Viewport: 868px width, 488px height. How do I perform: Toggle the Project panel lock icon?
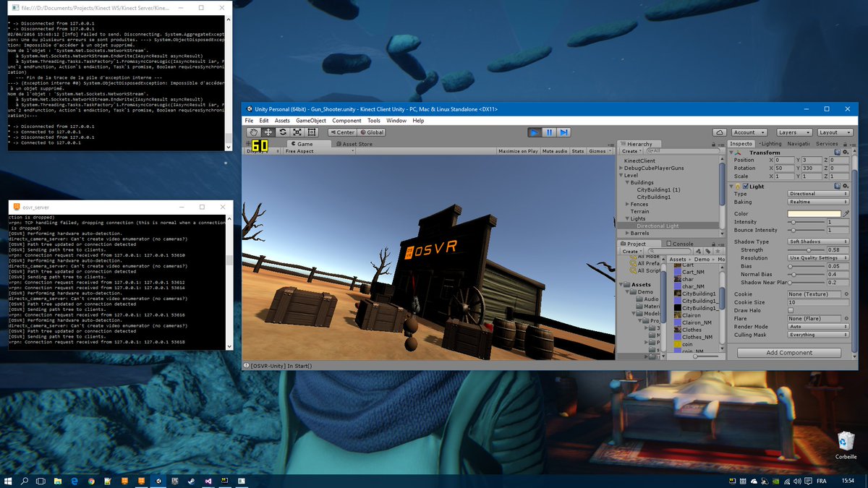coord(713,244)
